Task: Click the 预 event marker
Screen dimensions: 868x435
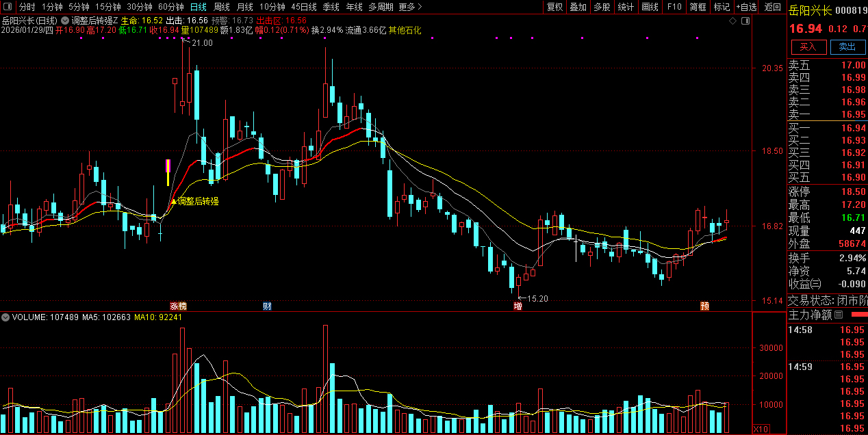Action: (x=704, y=306)
